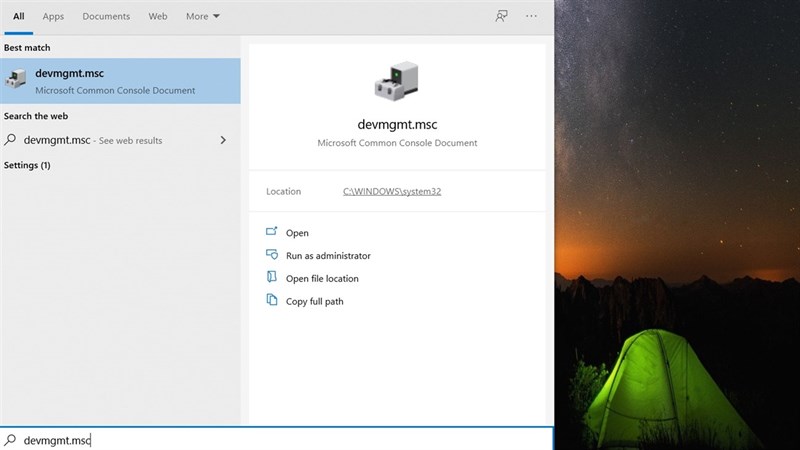Click the Open file location icon
This screenshot has height=450, width=800.
pyautogui.click(x=271, y=278)
